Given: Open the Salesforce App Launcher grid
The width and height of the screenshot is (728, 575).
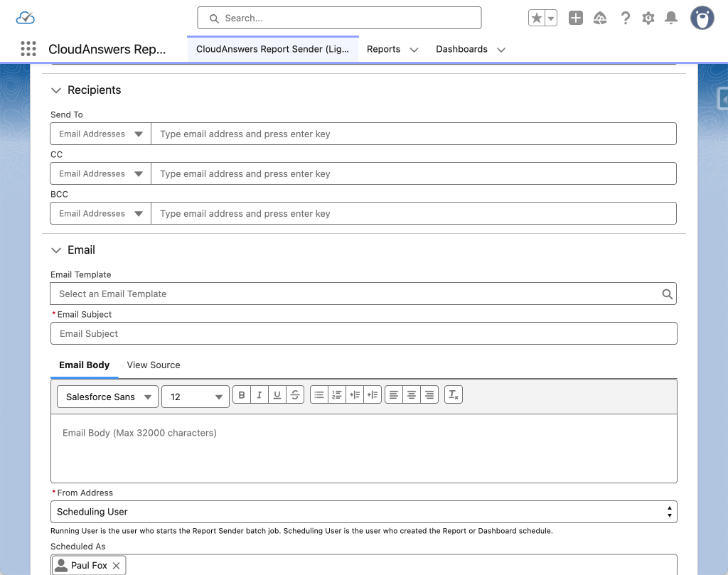Looking at the screenshot, I should point(28,48).
